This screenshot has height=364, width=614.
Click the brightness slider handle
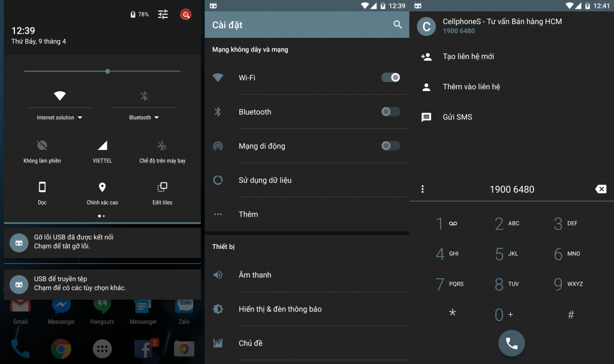(x=107, y=71)
